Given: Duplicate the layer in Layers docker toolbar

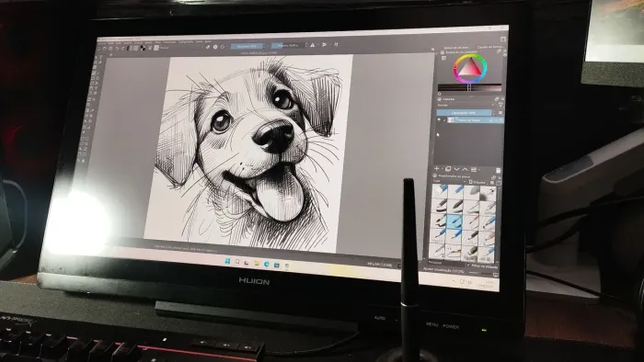Looking at the screenshot, I should click(448, 169).
